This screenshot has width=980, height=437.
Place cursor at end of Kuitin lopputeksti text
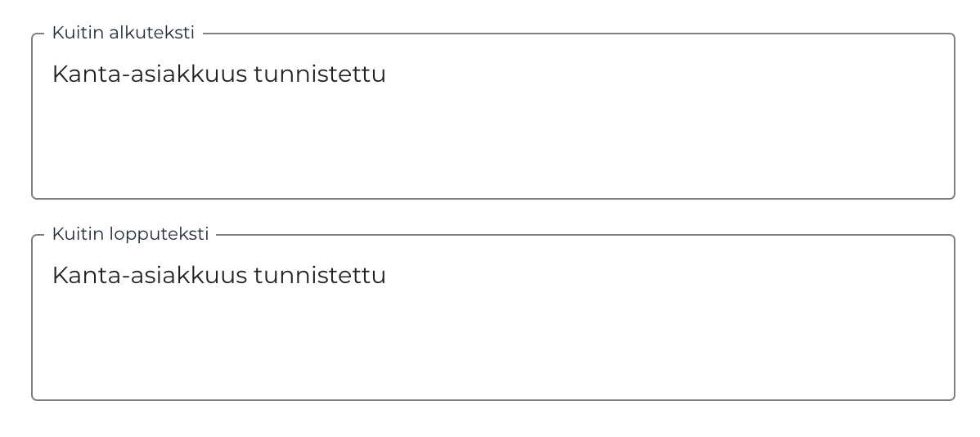click(386, 276)
